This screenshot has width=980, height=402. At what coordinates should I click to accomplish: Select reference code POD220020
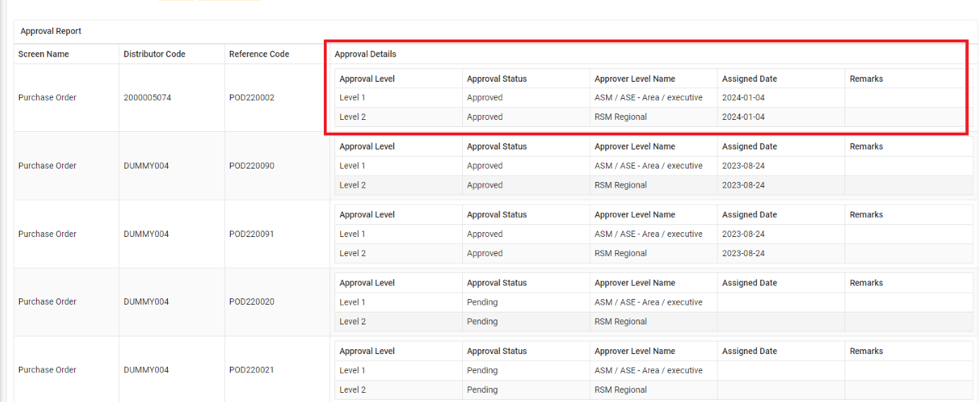tap(252, 302)
